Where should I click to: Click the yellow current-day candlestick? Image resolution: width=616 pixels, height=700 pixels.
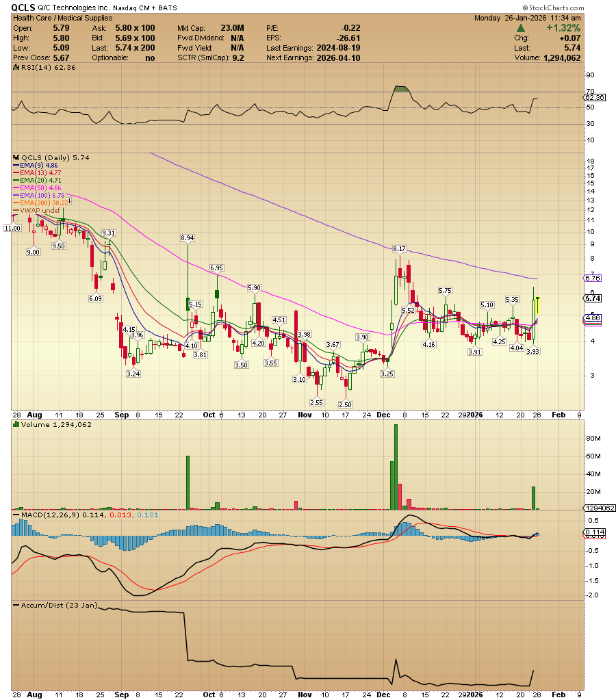pyautogui.click(x=538, y=305)
